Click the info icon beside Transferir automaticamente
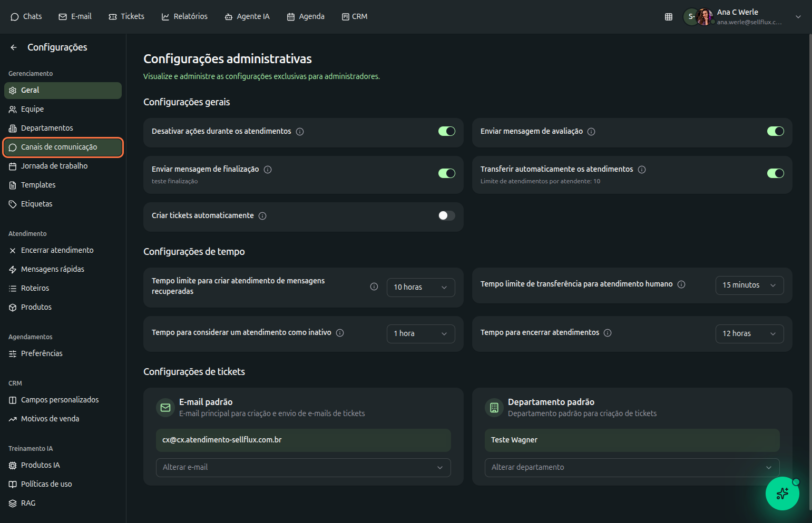 tap(642, 170)
